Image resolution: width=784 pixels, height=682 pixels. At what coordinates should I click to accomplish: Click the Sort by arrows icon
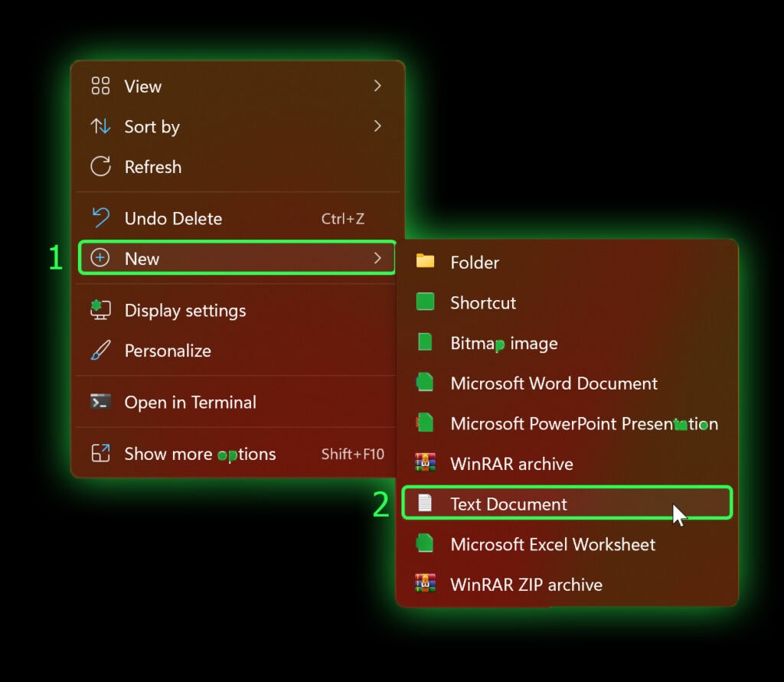point(100,126)
